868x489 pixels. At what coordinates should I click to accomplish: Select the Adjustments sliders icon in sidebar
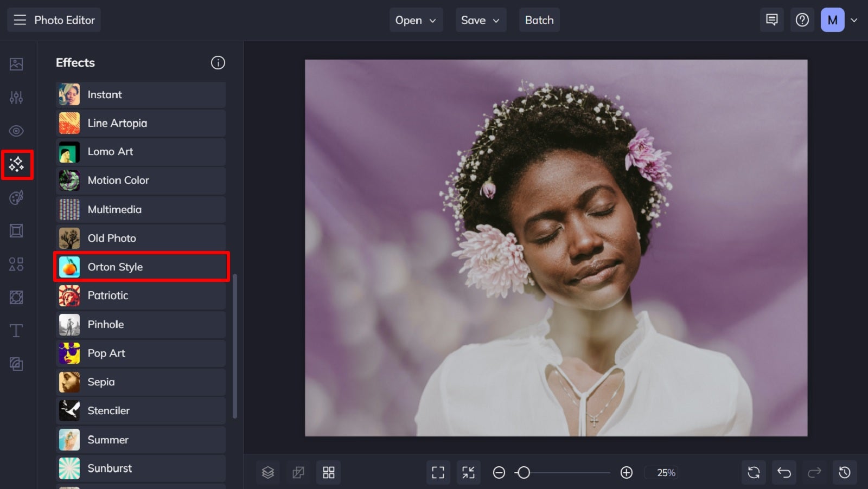(16, 98)
